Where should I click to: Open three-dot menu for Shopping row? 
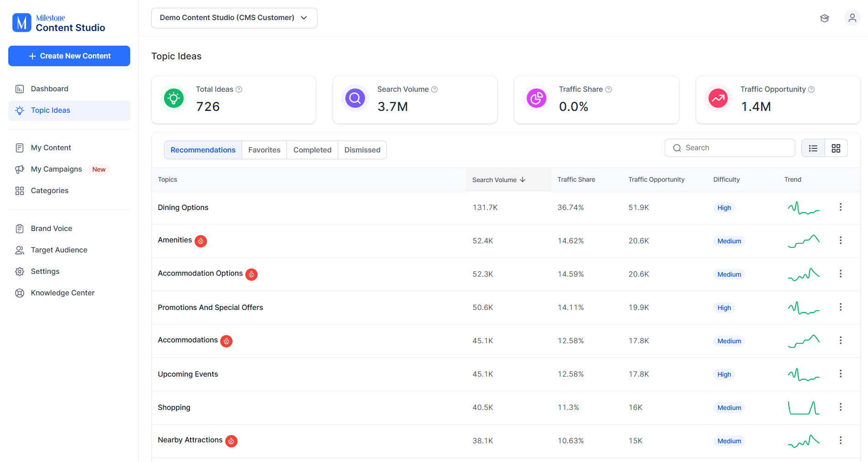841,407
